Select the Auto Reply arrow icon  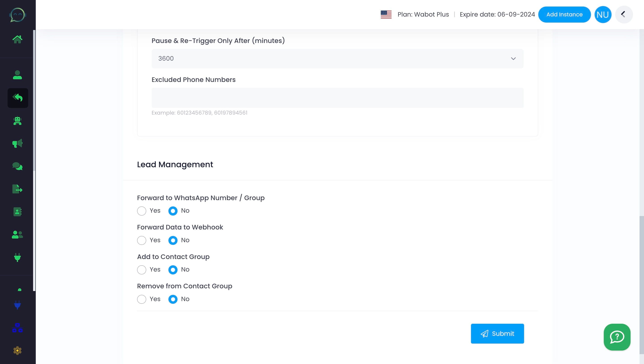17,98
